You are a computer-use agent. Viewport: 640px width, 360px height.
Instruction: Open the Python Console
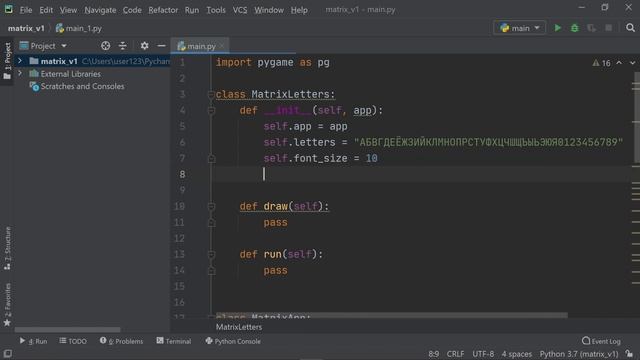pyautogui.click(x=233, y=341)
